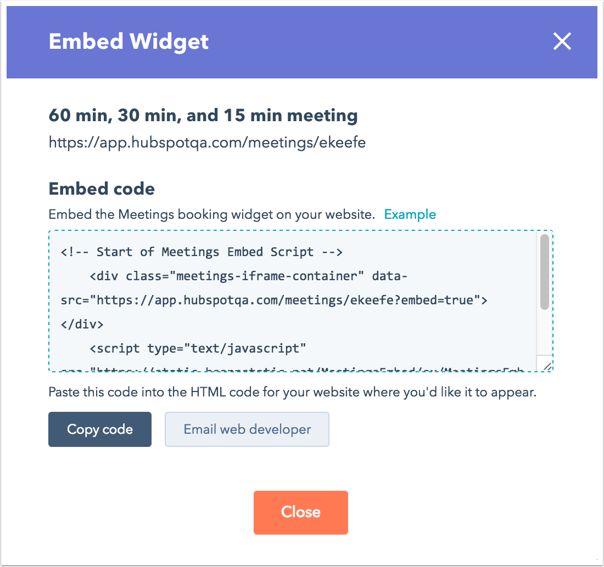Click the src embed=true URL code line
This screenshot has height=567, width=604.
point(274,300)
